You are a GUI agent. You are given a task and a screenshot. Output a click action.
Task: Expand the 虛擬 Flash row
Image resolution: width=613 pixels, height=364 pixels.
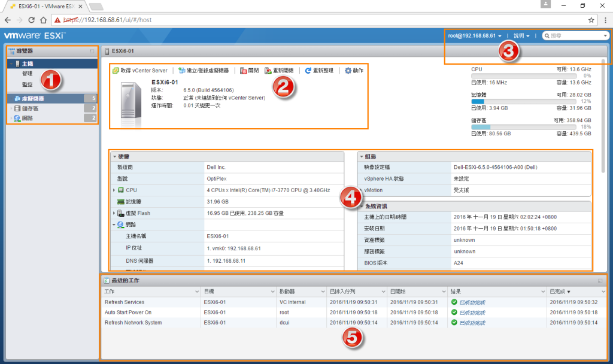pos(114,213)
